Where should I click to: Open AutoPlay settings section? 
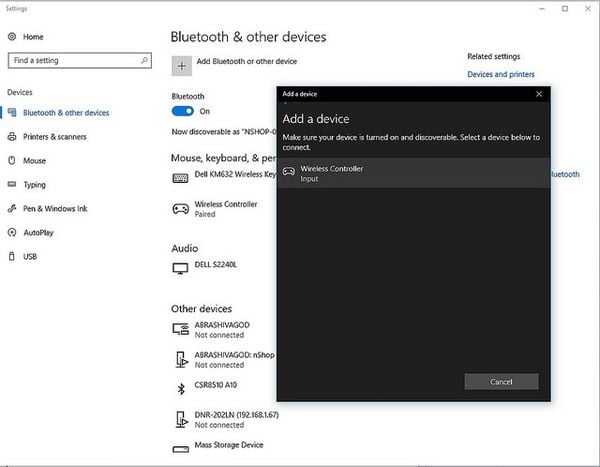38,232
